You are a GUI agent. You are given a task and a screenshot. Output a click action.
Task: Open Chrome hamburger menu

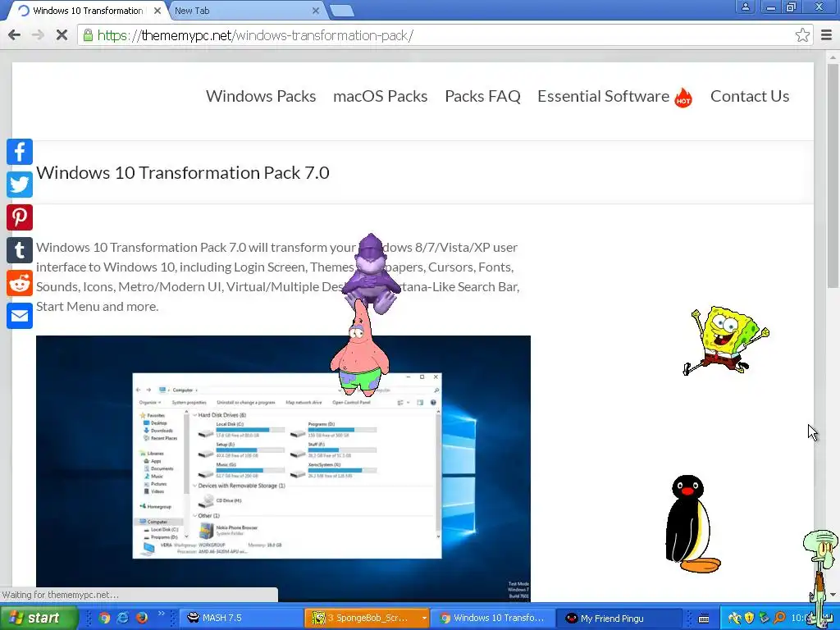tap(827, 35)
